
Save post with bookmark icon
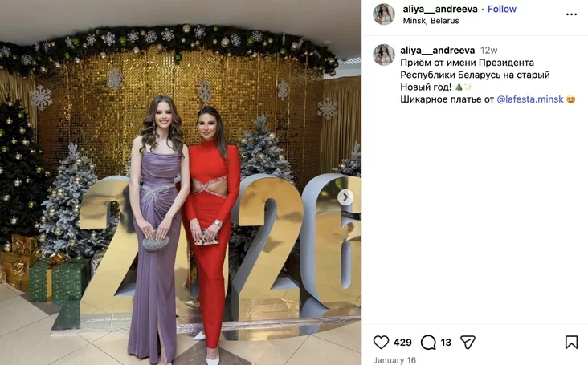pos(571,343)
